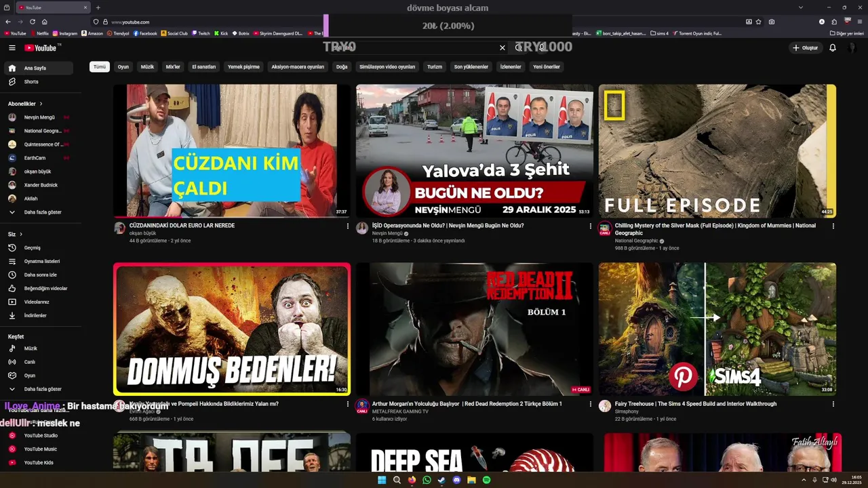Select the Mix'ler filter chip
Image resolution: width=868 pixels, height=488 pixels.
173,67
